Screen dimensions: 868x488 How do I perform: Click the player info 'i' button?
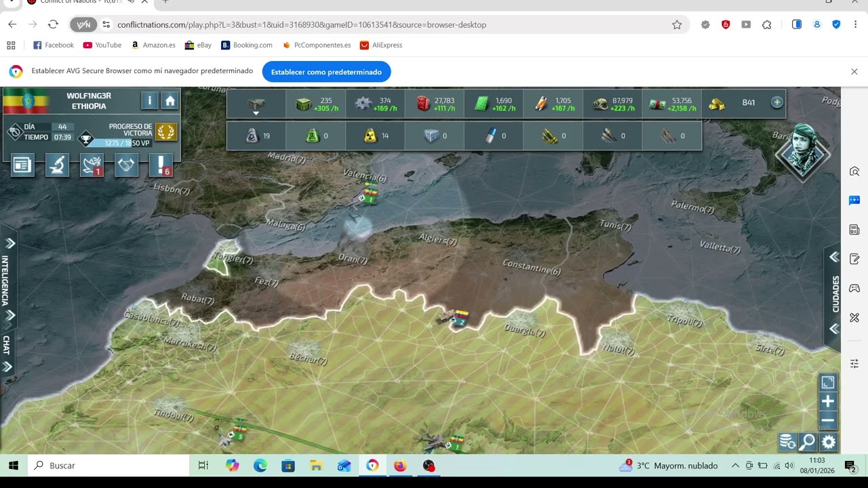pos(149,101)
